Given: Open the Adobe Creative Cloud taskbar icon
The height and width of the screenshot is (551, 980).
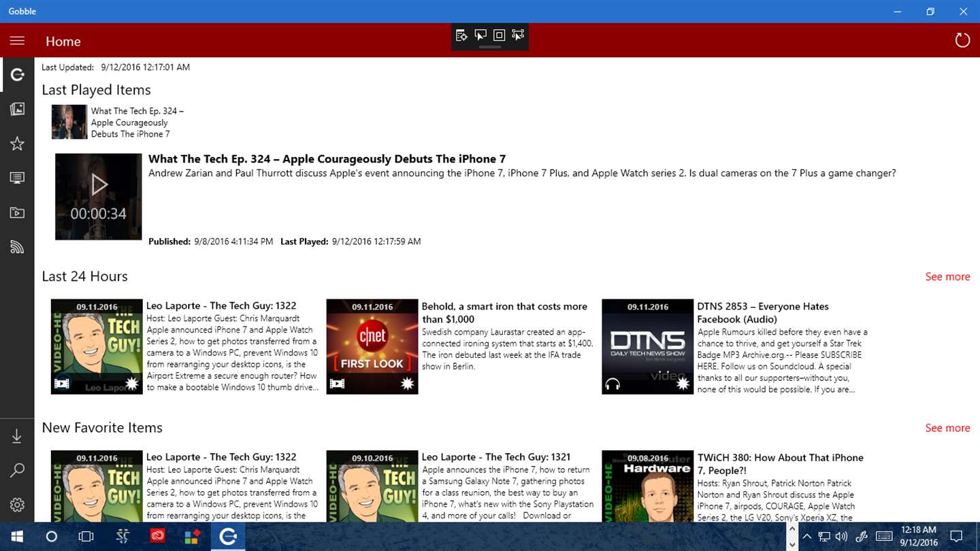Looking at the screenshot, I should (x=157, y=537).
